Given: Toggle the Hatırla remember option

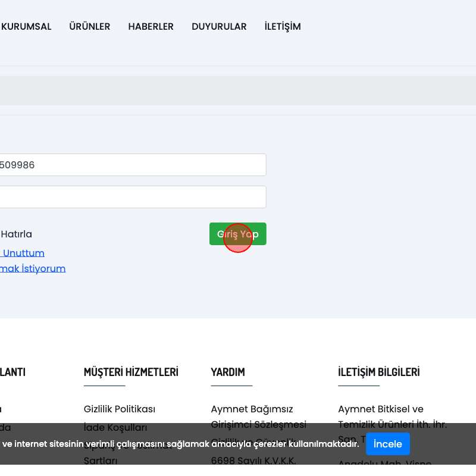Looking at the screenshot, I should tap(16, 234).
